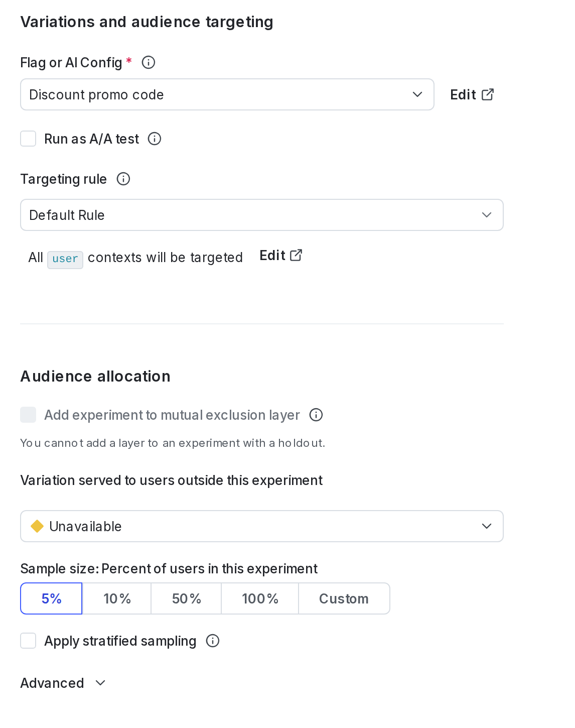This screenshot has height=728, width=575.
Task: Click Edit next to Discount promo code
Action: (463, 94)
